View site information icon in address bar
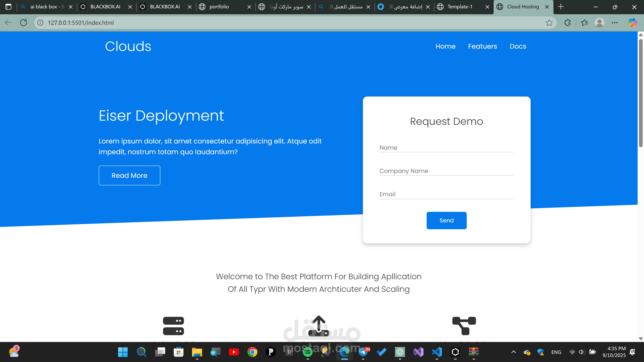Image resolution: width=644 pixels, height=362 pixels. 40,23
